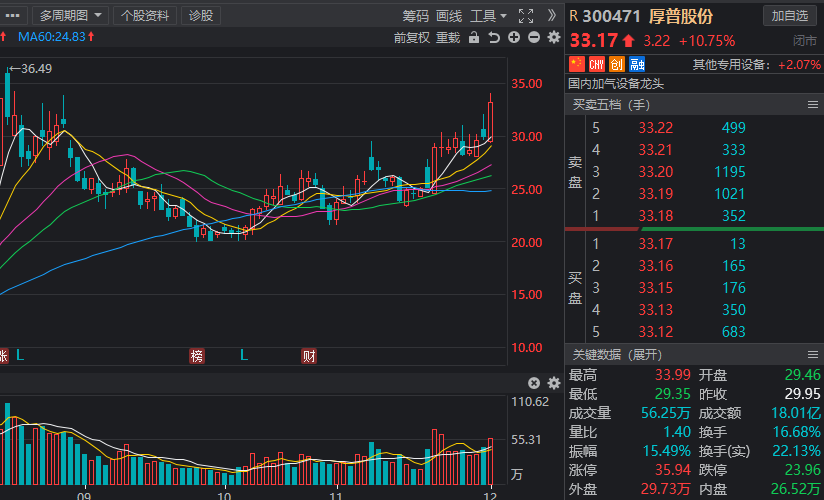The image size is (824, 500).
Task: Zoom in chart with plus icon
Action: 514,38
